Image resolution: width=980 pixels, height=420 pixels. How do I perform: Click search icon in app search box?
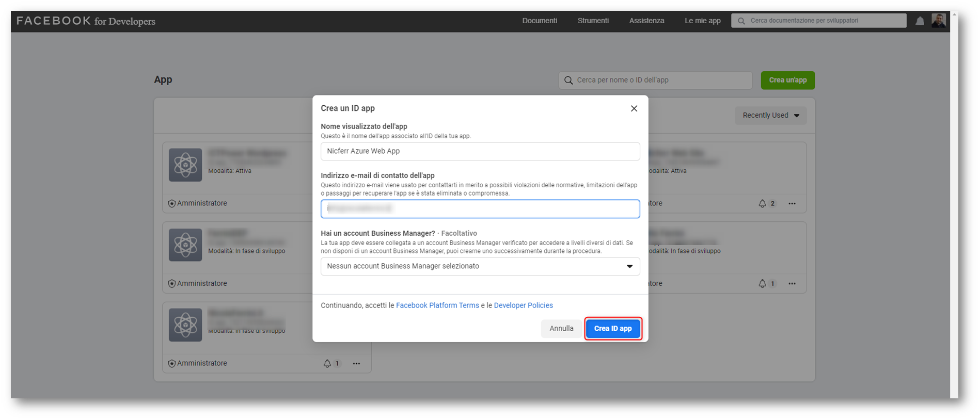pos(568,80)
